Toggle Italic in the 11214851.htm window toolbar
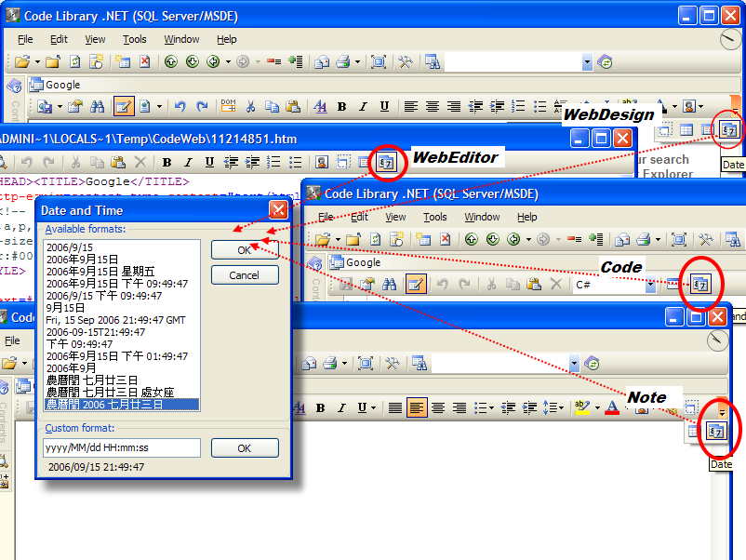This screenshot has height=560, width=746. coord(189,163)
